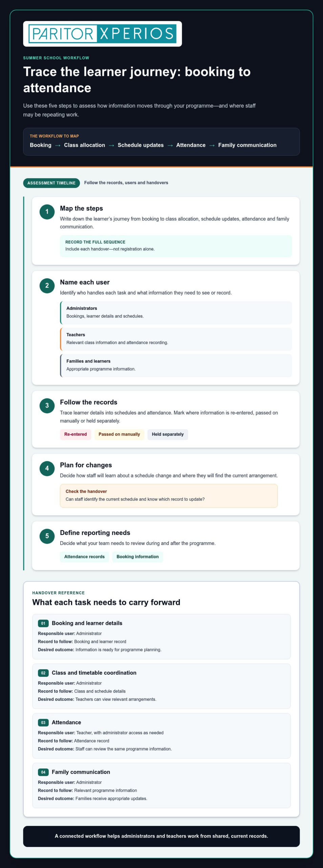The height and width of the screenshot is (868, 323).
Task: Select the Re-entered tag
Action: click(x=76, y=434)
